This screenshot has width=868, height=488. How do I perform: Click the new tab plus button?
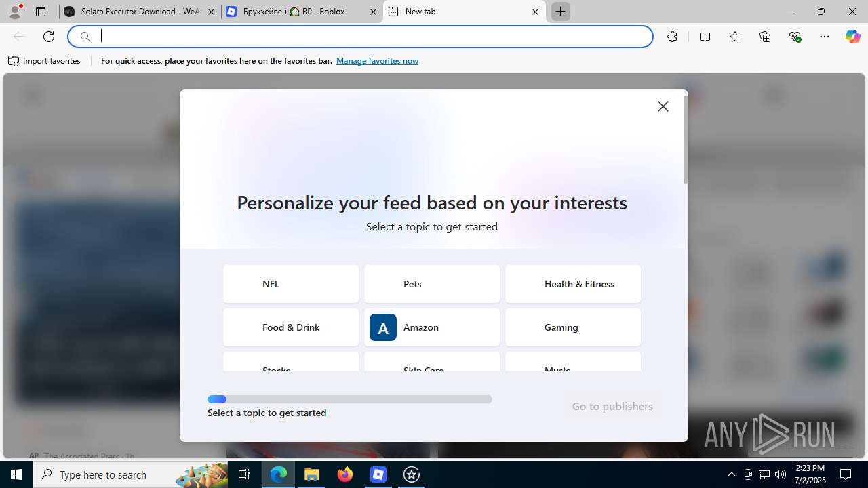pyautogui.click(x=561, y=12)
